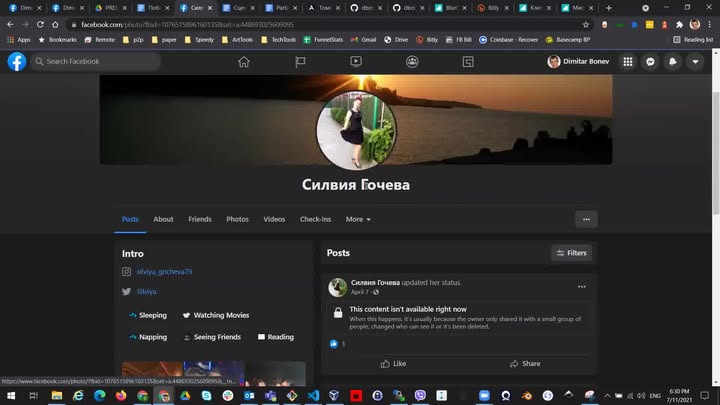
Task: Click the Reading hobby tag
Action: pos(276,337)
